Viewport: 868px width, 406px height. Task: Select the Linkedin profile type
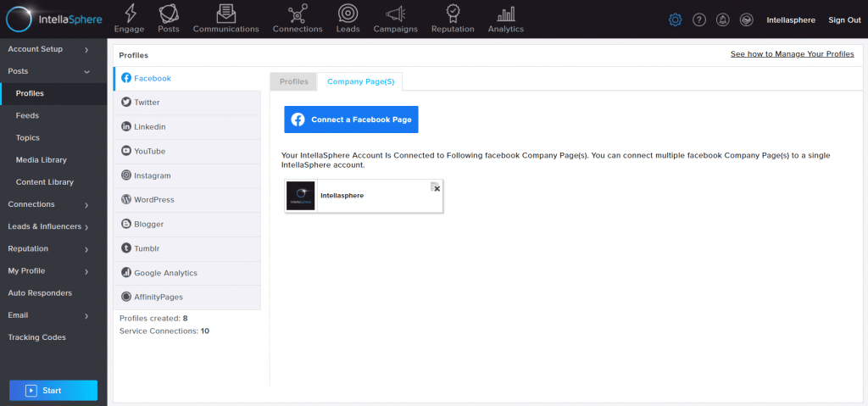point(187,127)
